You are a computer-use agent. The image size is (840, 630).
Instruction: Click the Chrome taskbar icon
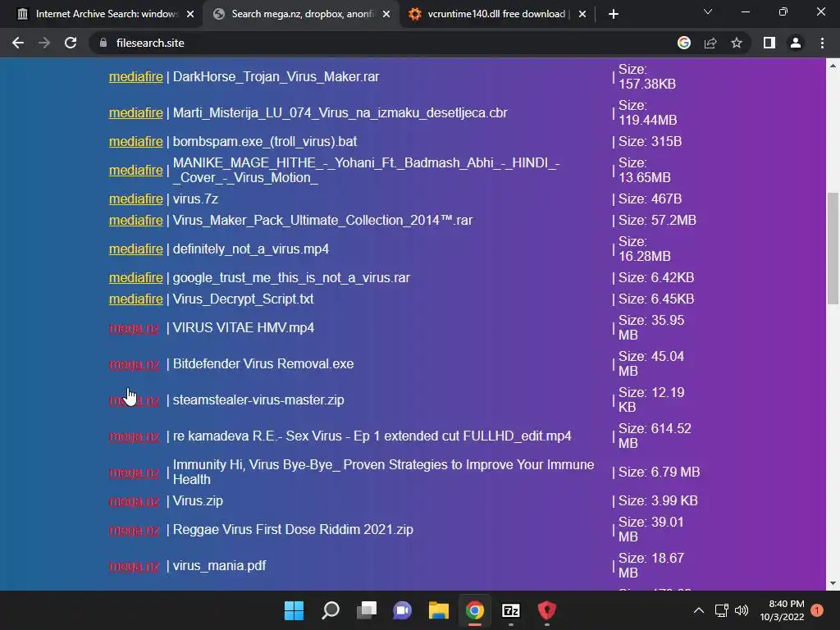click(475, 610)
